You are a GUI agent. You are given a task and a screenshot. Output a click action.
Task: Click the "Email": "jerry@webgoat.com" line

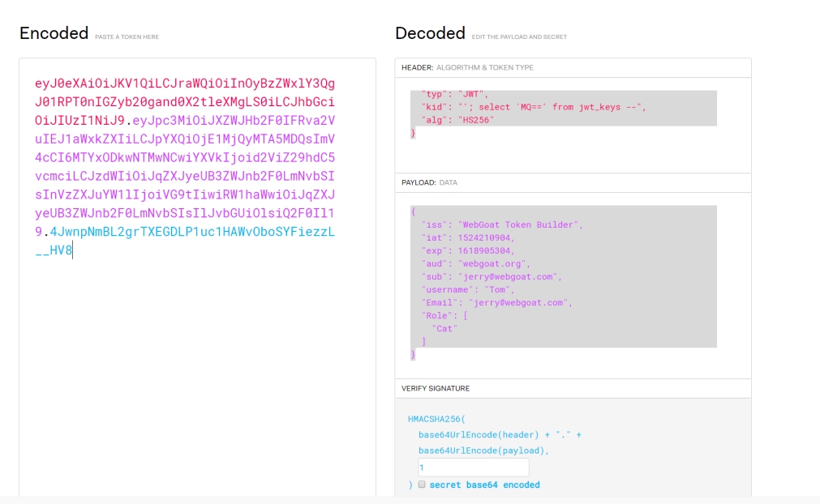tap(497, 303)
